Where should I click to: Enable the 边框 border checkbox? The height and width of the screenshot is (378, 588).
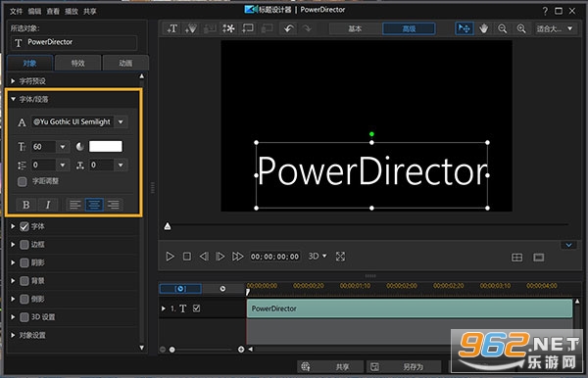(x=24, y=245)
